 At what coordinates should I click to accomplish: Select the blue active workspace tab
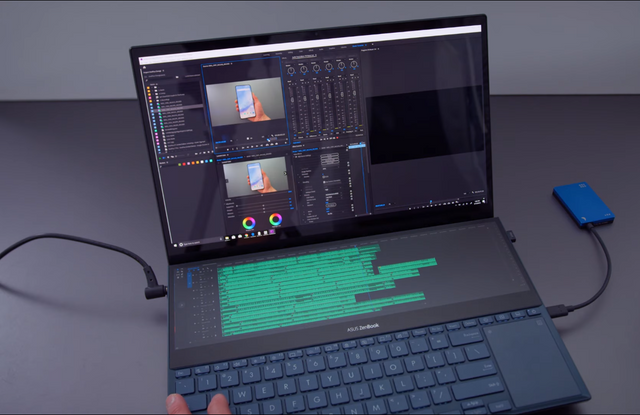tap(358, 46)
